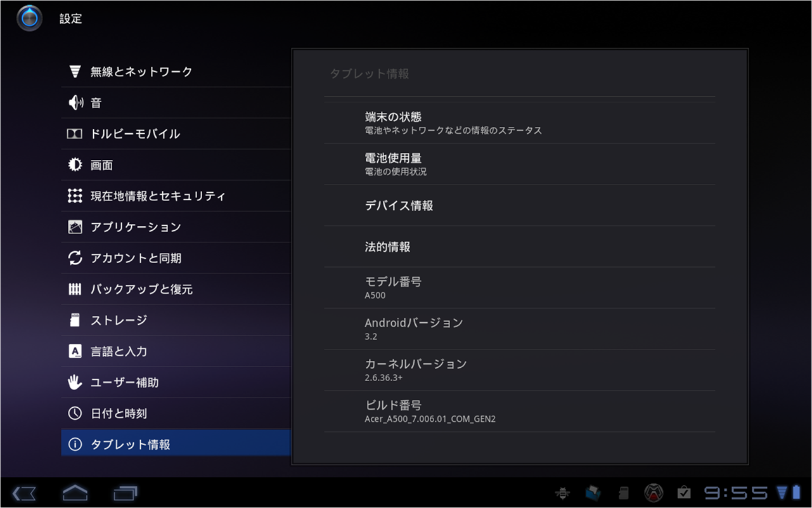
Task: Tap the dotted grid security icon
Action: pos(75,196)
